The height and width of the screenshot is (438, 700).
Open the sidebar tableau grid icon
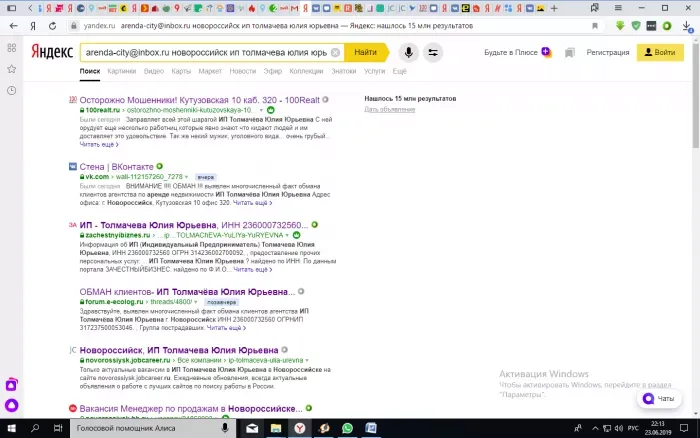(12, 48)
